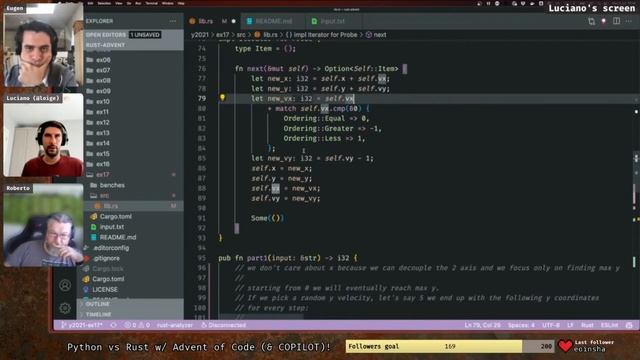This screenshot has height=360, width=640.
Task: Click src in the breadcrumb path
Action: 241,35
